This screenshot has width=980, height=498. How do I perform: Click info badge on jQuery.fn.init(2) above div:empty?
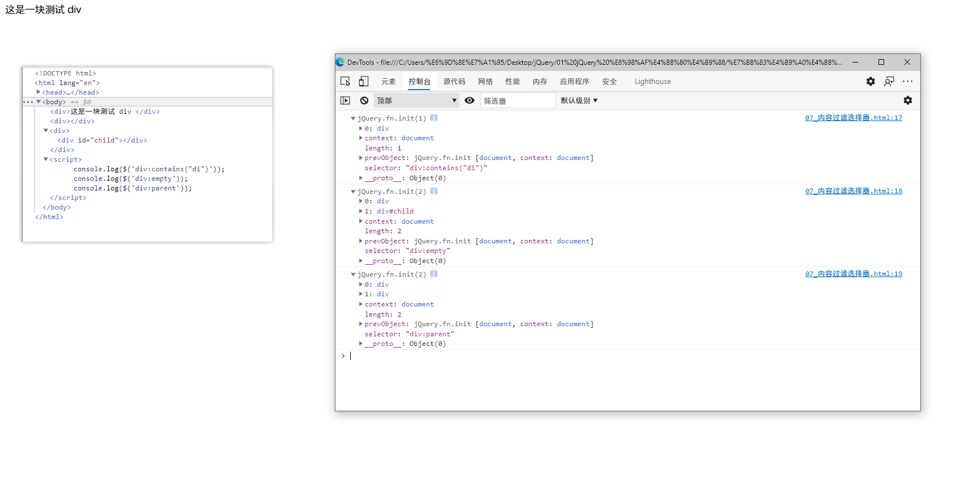(x=434, y=191)
